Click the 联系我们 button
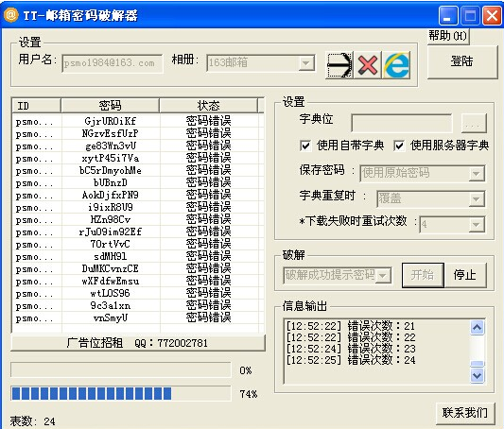This screenshot has height=429, width=504. point(465,413)
